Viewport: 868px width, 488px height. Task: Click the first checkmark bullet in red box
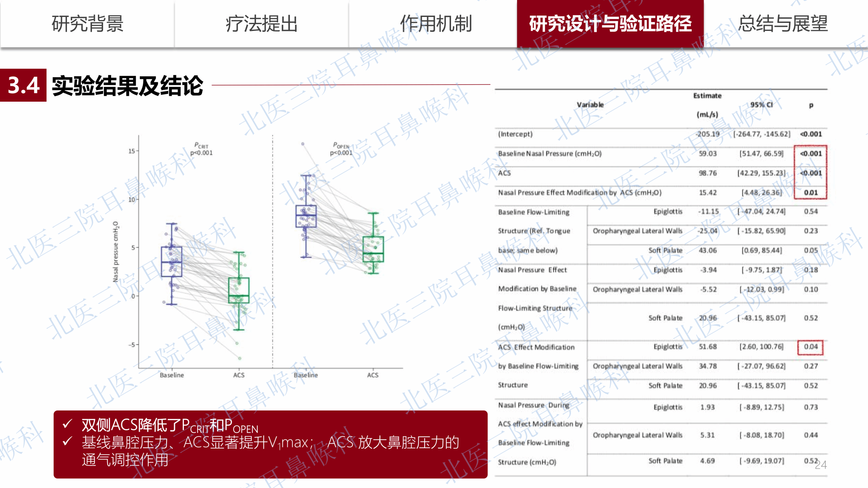pos(67,424)
